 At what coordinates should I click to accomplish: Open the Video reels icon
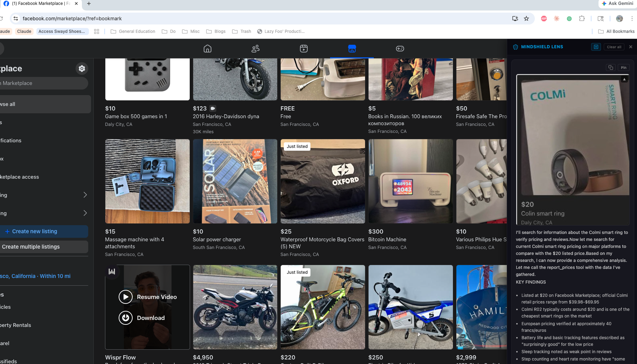coord(303,49)
